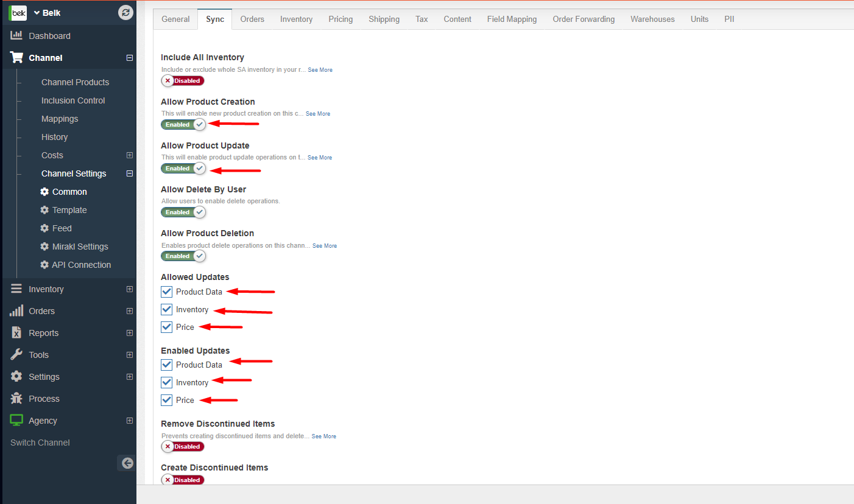Click the Template gear icon
Screen dimensions: 854x504
[x=44, y=210]
